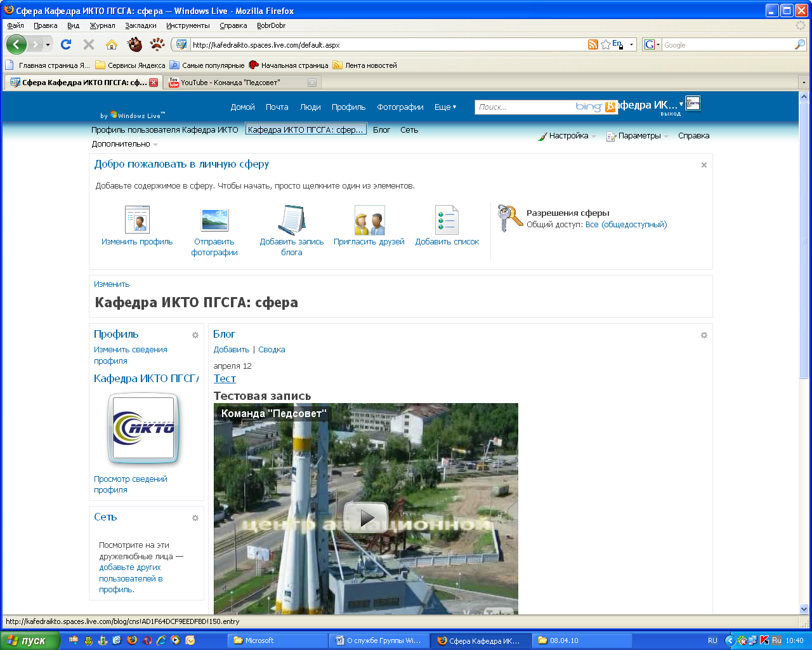Launch Opera from quick launch bar
812x650 pixels.
coord(147,640)
